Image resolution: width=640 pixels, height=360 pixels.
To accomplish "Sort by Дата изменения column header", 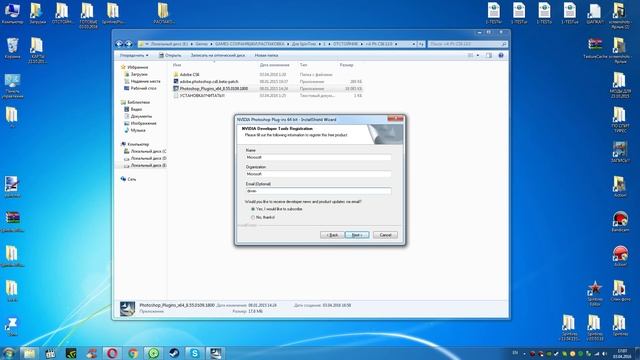I will pos(275,65).
